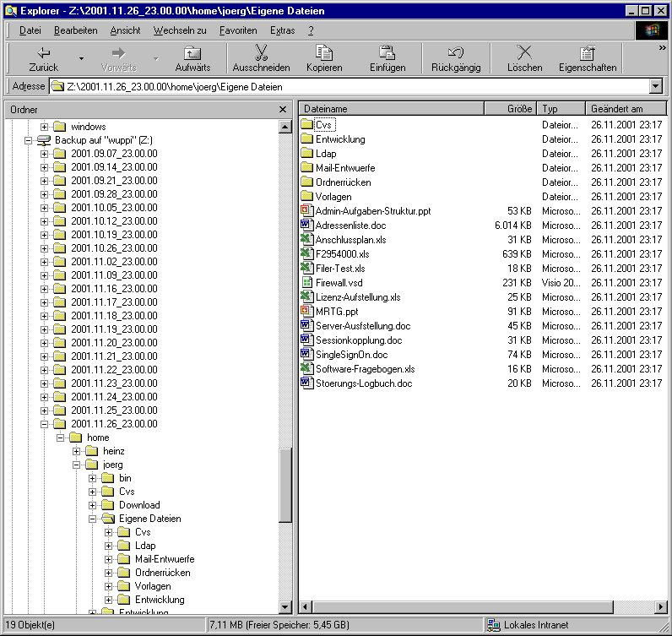Expand the heinz folder in tree
Image resolution: width=672 pixels, height=636 pixels.
(77, 451)
